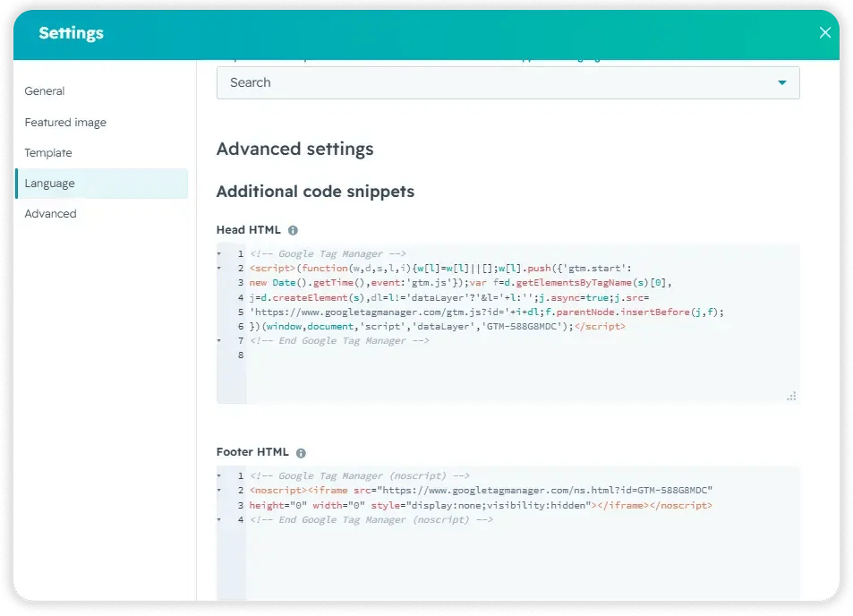Click the 'End Google Tag Manager' comment in Head HTML
Viewport: 853px width, 616px height.
point(339,340)
